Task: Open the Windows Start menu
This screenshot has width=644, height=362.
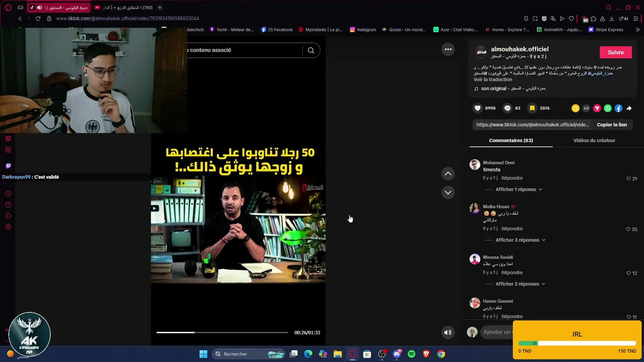Action: point(203,354)
